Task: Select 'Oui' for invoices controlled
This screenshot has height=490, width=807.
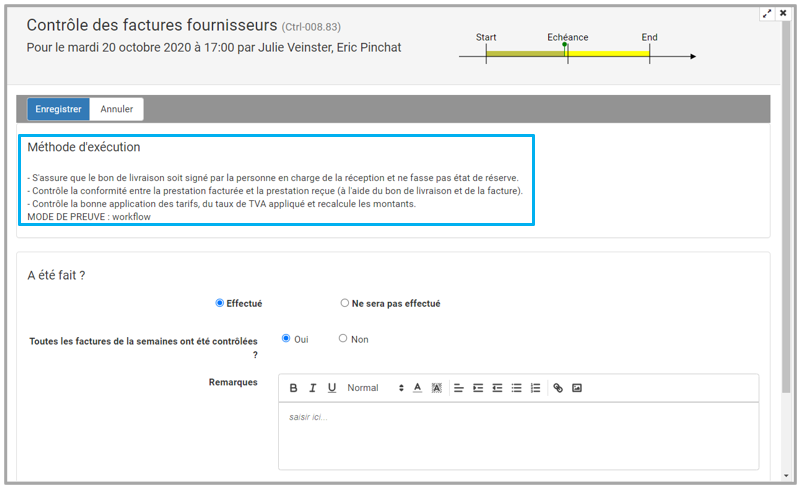Action: pos(286,339)
